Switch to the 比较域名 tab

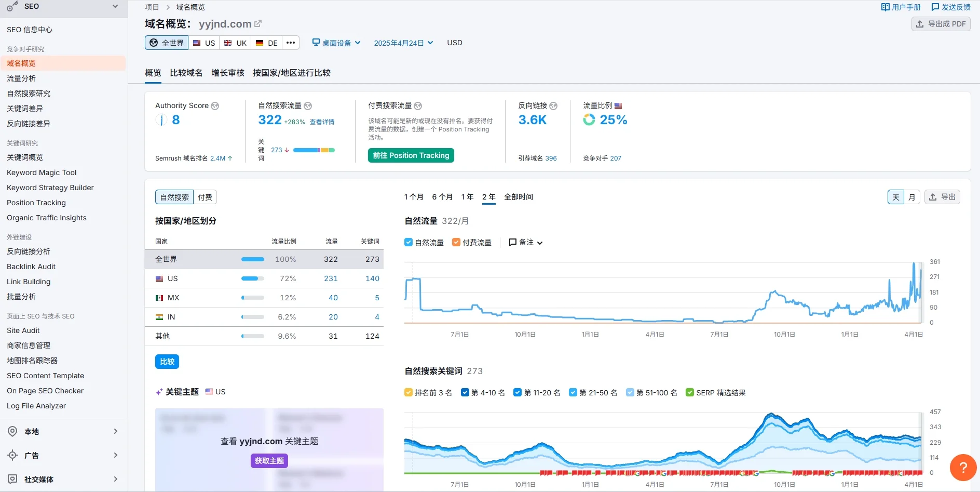(x=186, y=73)
